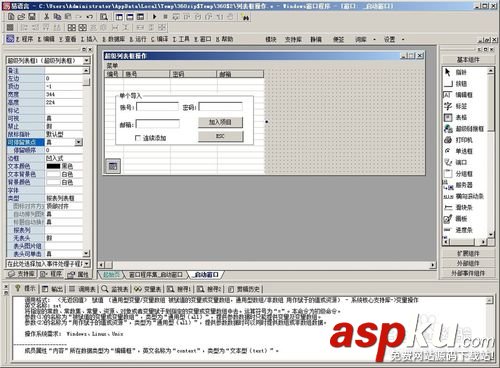The image size is (500, 368).
Task: Open the 插入 menu
Action: (89, 39)
